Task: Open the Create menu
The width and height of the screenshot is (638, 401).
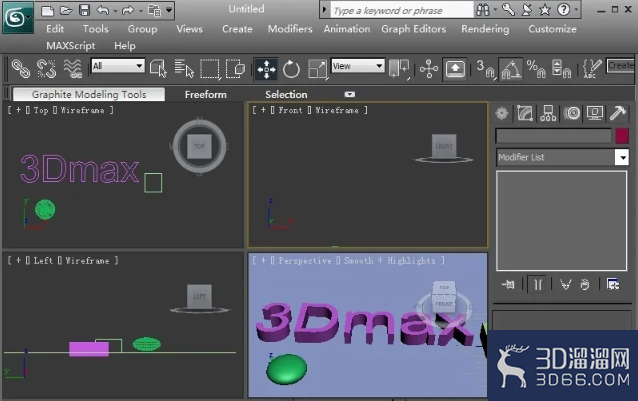Action: pos(237,29)
